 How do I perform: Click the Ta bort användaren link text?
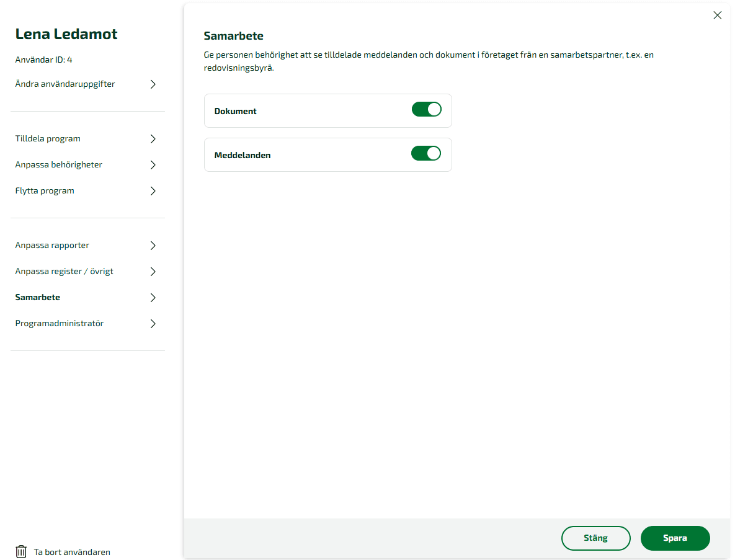[x=72, y=552]
